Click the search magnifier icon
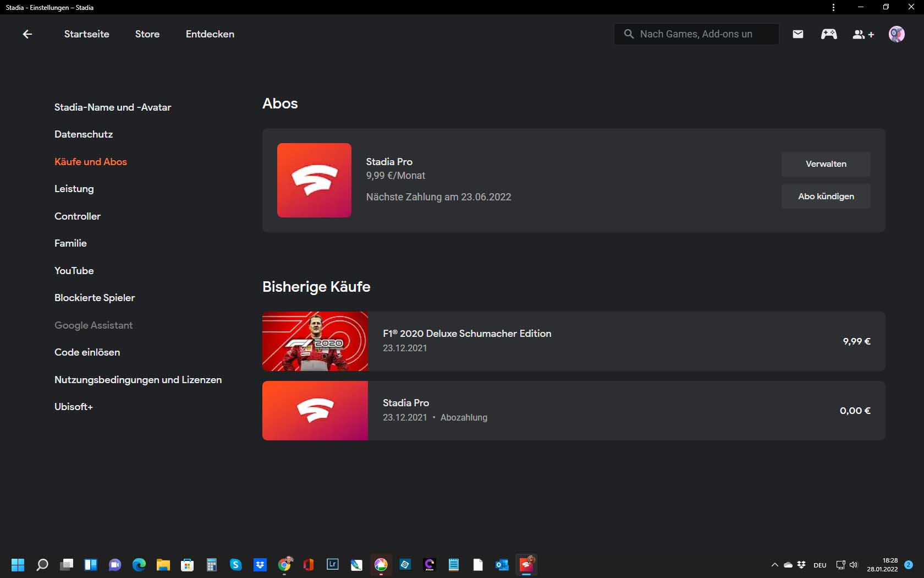Viewport: 924px width, 578px height. (x=628, y=34)
